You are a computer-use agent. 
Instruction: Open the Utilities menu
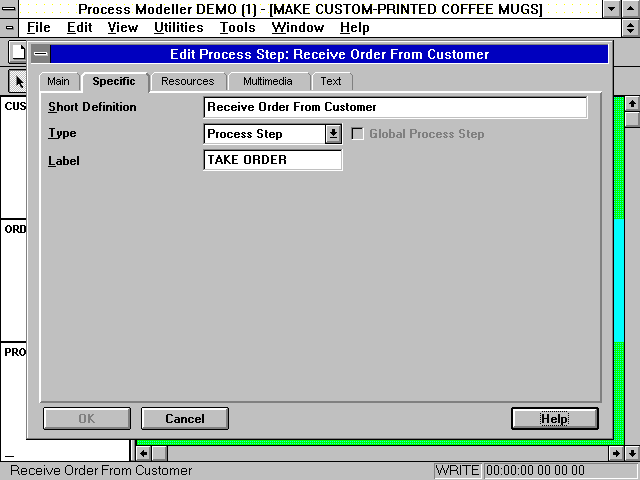click(x=178, y=28)
